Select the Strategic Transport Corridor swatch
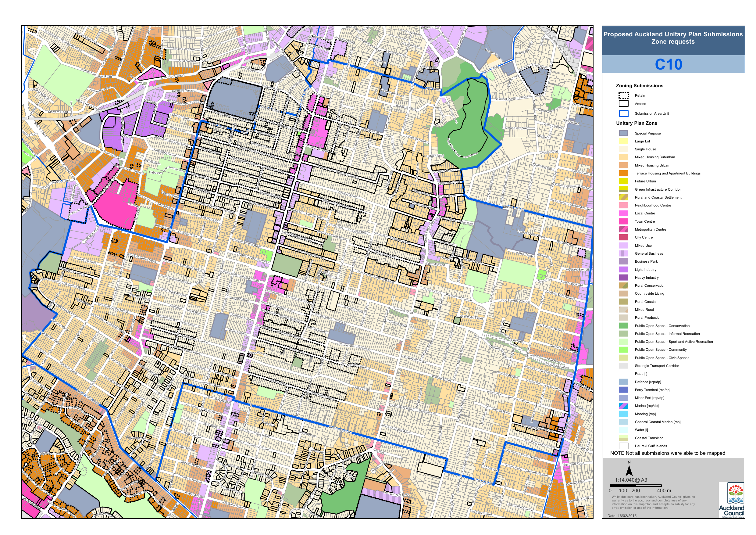This screenshot has height=535, width=756. pos(623,366)
